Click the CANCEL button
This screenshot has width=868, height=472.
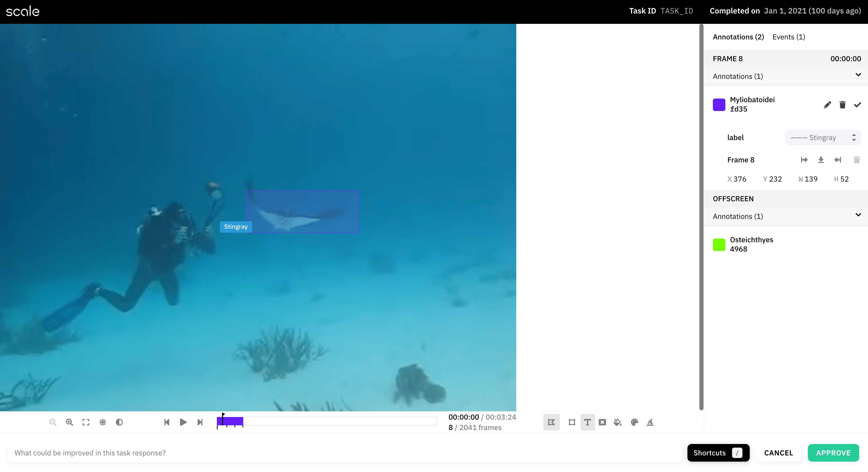pyautogui.click(x=778, y=453)
